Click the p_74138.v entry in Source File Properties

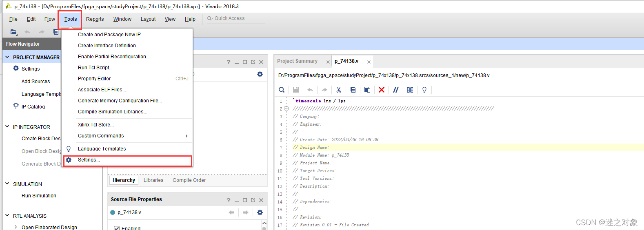pyautogui.click(x=129, y=212)
